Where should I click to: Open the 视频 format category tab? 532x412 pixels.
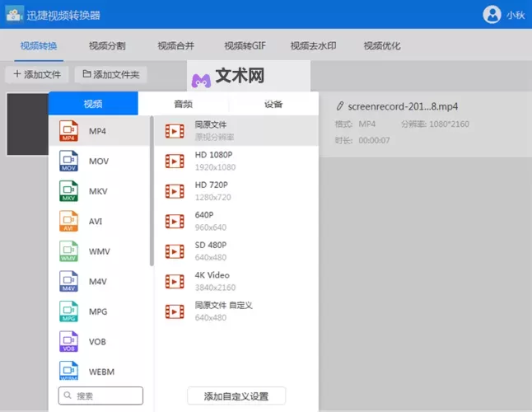click(93, 104)
